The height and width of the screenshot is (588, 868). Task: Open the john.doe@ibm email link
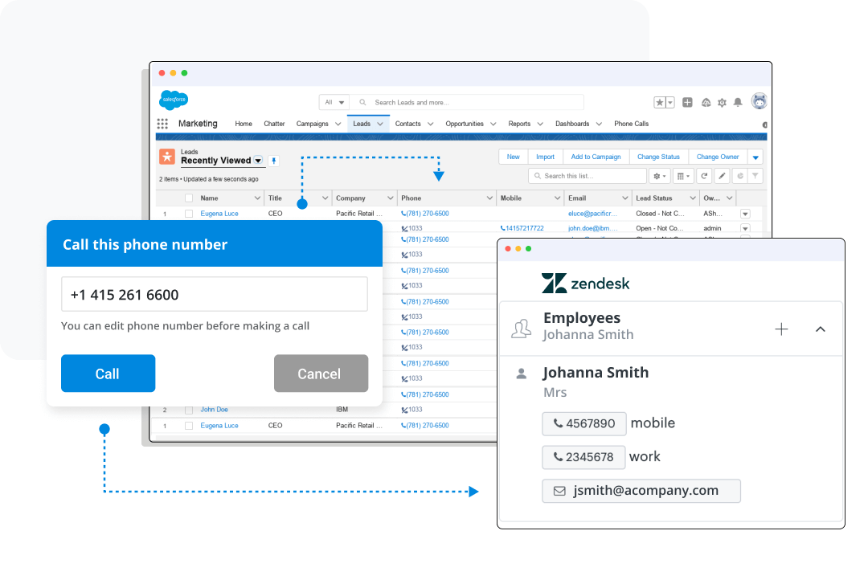(592, 228)
